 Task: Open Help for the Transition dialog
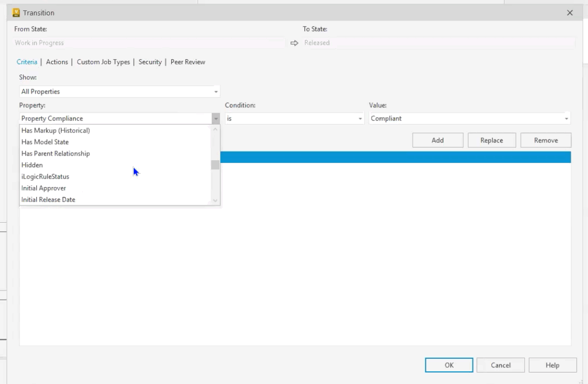[x=552, y=365]
